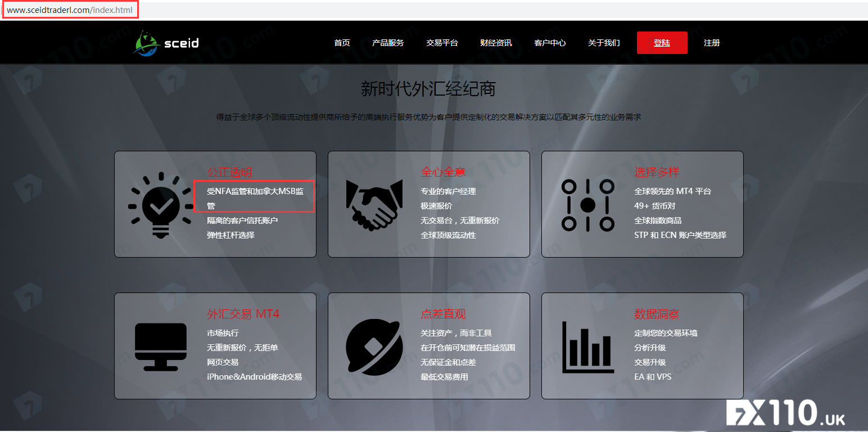This screenshot has width=868, height=432.
Task: Open the 首页 menu item
Action: (342, 43)
